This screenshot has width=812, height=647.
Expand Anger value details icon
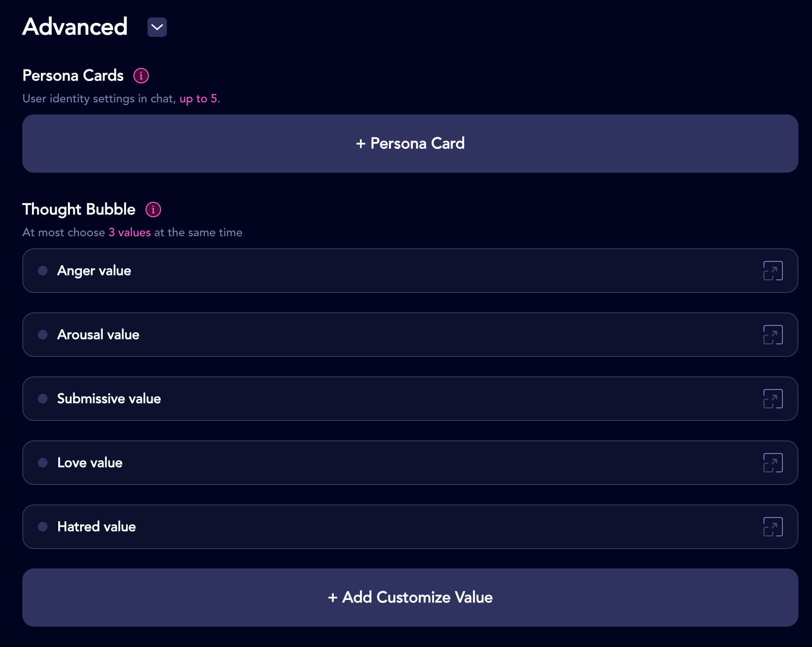click(x=773, y=271)
